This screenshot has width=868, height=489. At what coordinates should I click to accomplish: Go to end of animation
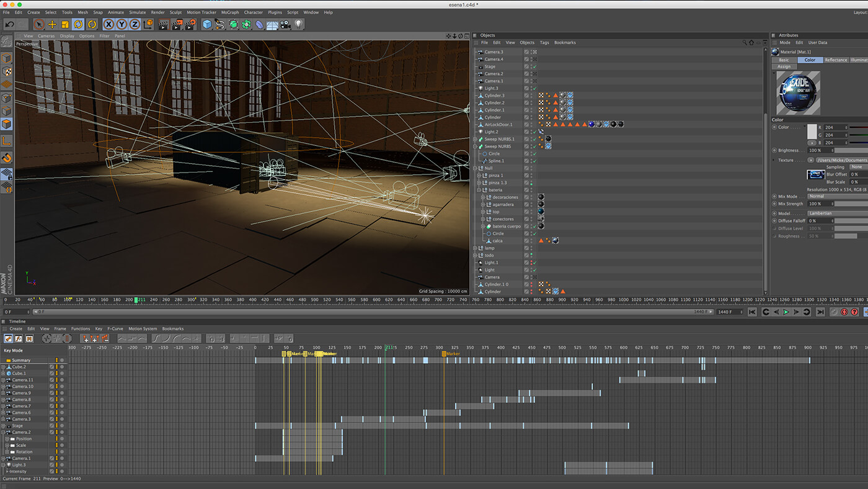[x=820, y=312]
